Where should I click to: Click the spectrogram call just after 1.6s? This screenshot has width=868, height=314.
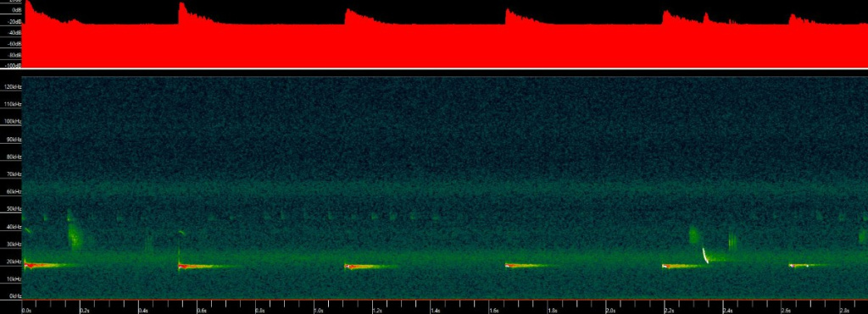pos(529,266)
